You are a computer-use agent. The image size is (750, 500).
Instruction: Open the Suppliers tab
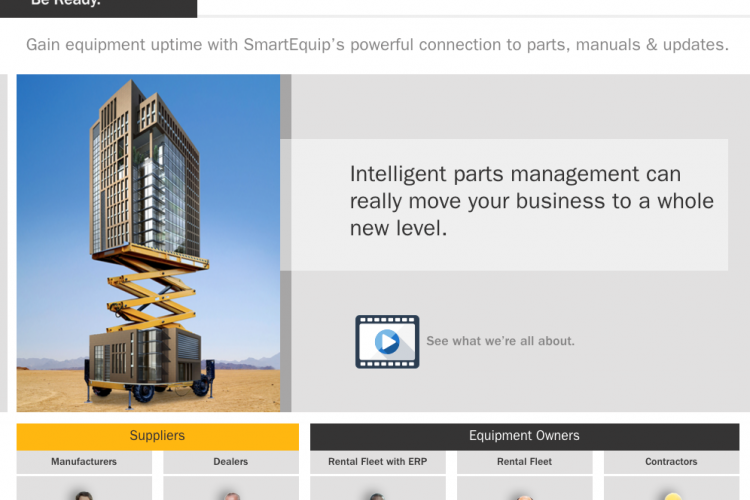coord(157,436)
